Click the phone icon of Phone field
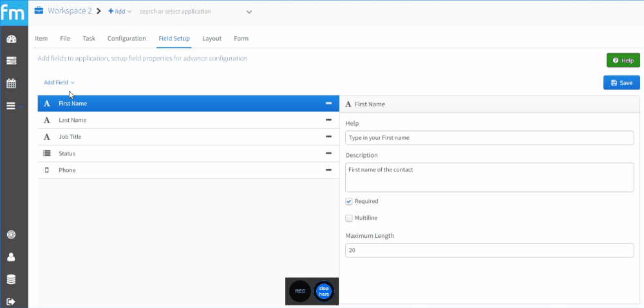 [x=47, y=170]
